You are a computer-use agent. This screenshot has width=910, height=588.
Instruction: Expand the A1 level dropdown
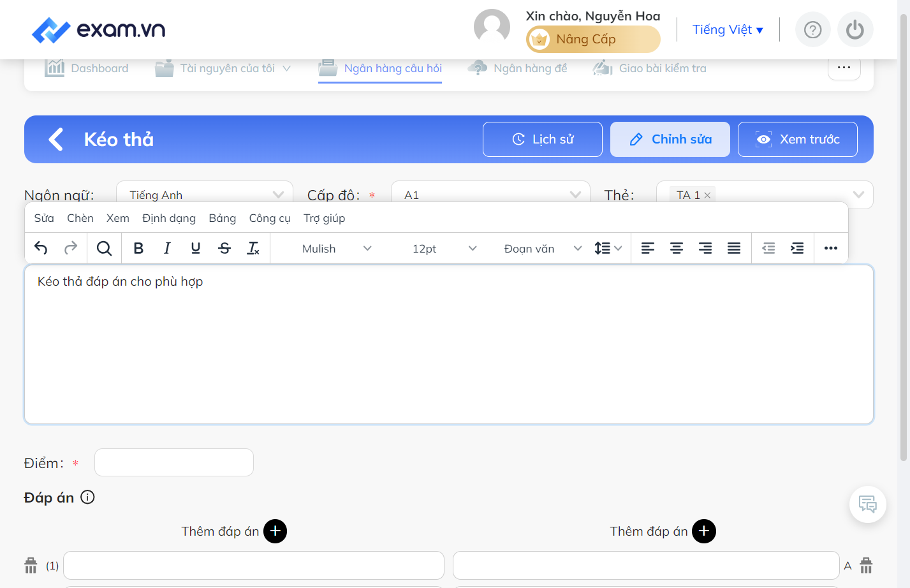pyautogui.click(x=490, y=195)
